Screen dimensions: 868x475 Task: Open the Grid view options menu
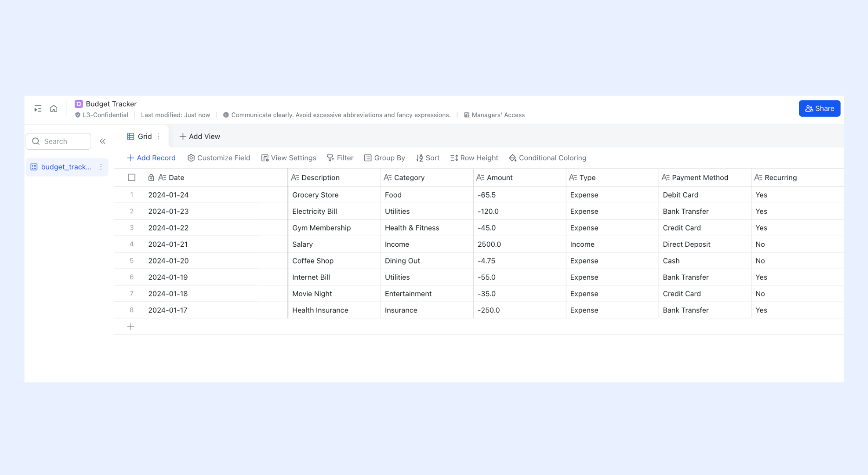pos(159,137)
